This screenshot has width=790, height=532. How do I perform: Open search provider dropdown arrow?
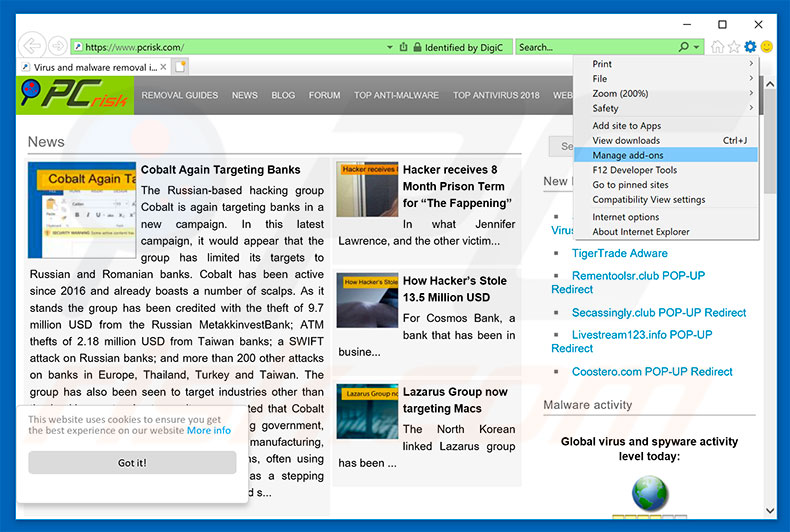pyautogui.click(x=696, y=47)
